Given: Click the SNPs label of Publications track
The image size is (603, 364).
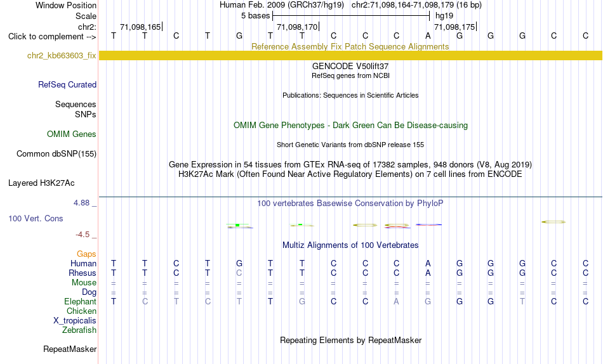Looking at the screenshot, I should tap(86, 115).
